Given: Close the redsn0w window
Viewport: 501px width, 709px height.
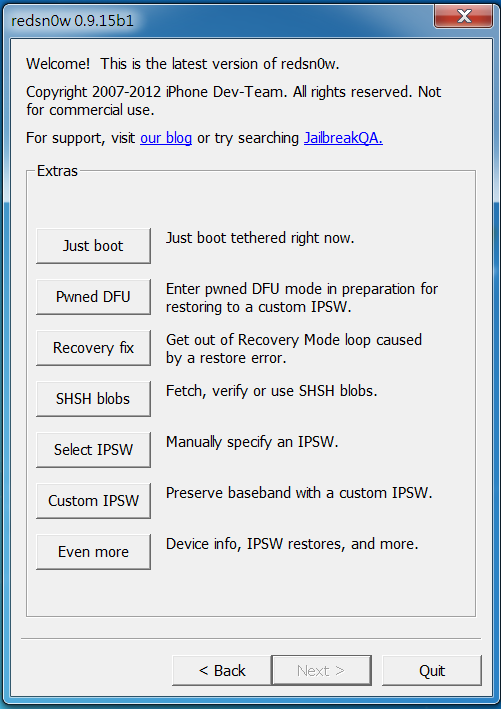Looking at the screenshot, I should 464,17.
